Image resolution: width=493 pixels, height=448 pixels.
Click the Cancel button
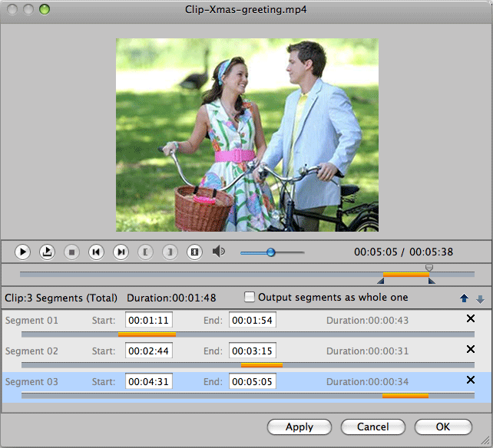(x=373, y=427)
